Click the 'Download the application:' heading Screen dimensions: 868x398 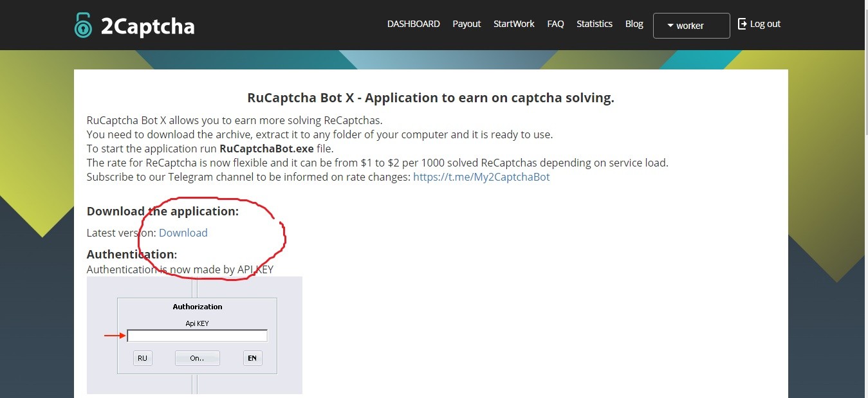point(163,211)
